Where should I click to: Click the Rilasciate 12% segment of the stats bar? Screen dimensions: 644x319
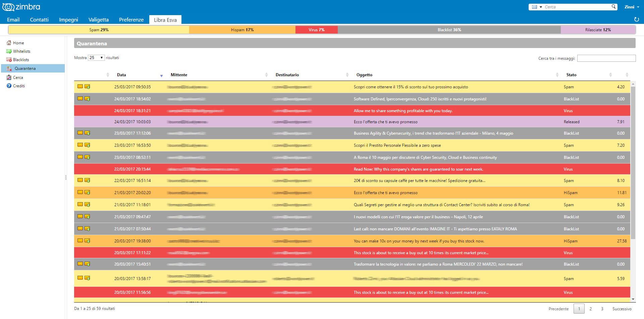[x=598, y=30]
